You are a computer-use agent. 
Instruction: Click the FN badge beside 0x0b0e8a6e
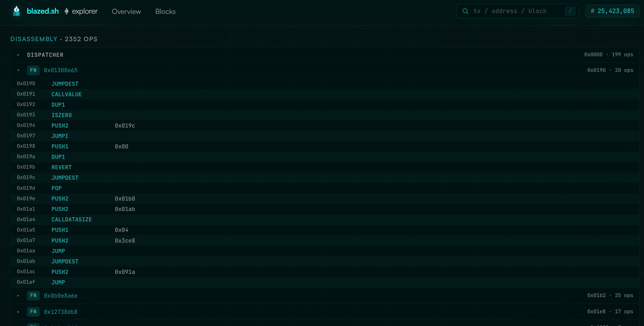tap(33, 296)
